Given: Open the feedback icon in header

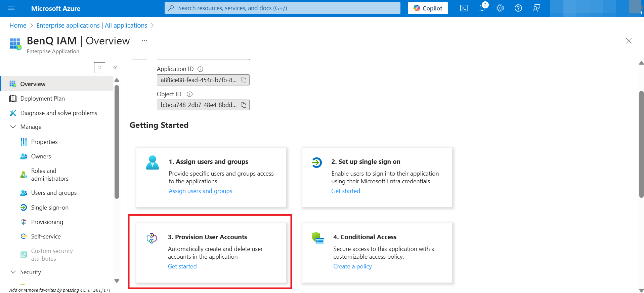Looking at the screenshot, I should pyautogui.click(x=536, y=8).
